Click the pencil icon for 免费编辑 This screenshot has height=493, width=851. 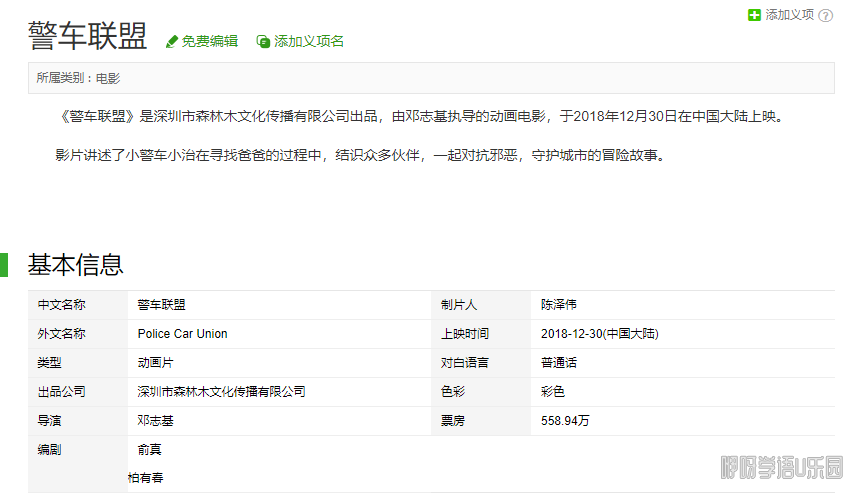[x=172, y=42]
